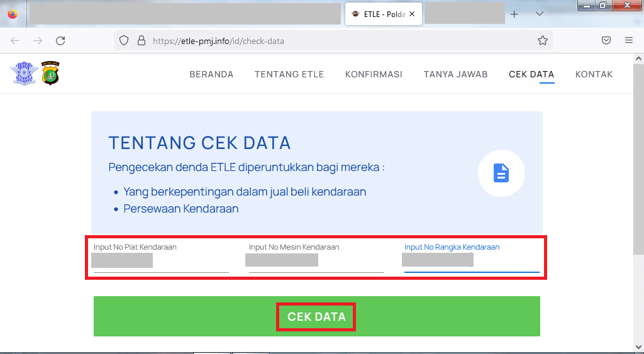
Task: Go back with the browser back arrow
Action: (15, 41)
